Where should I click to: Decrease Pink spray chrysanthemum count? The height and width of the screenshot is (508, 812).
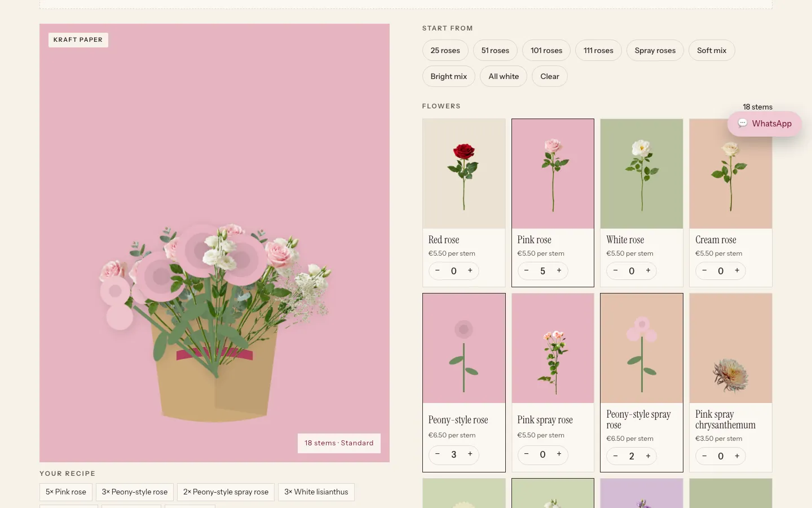tap(705, 456)
